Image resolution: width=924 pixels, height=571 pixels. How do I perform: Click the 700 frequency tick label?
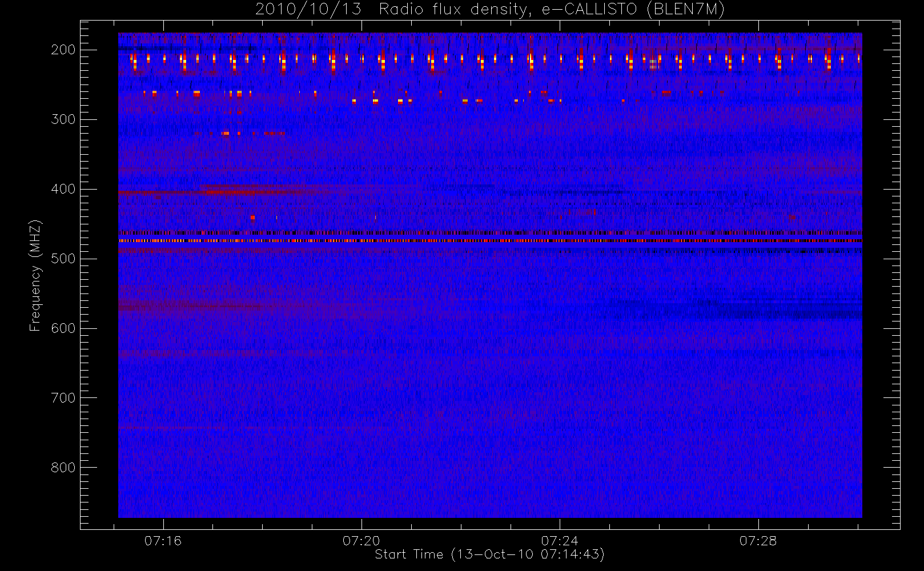tap(63, 398)
